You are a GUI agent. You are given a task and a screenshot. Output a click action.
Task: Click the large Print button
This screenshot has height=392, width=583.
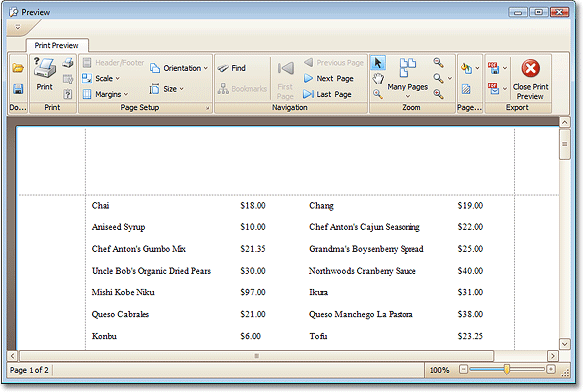click(45, 74)
